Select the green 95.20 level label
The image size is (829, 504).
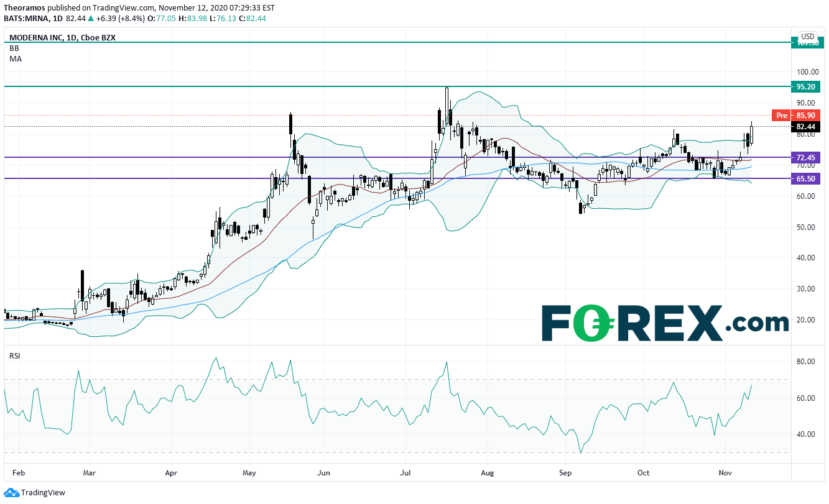point(806,86)
